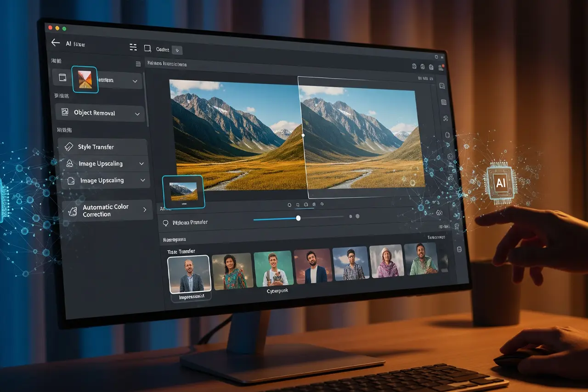Enable the second comparison view toggle above the slider
The image size is (588, 392).
298,204
